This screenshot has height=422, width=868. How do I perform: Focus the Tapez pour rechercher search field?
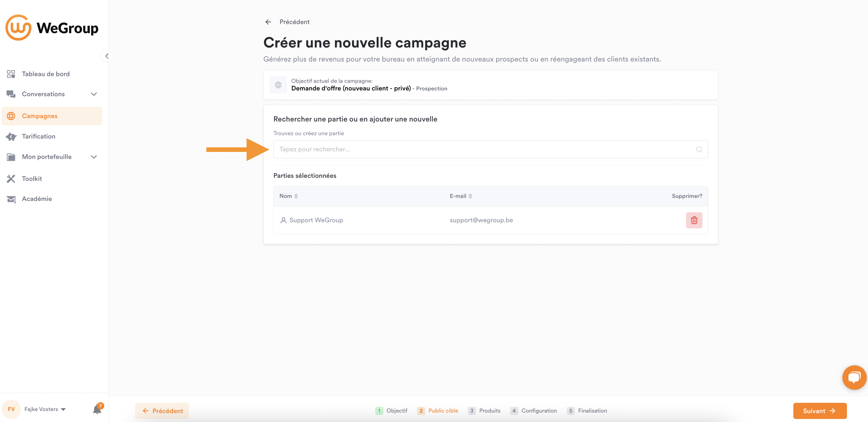tap(491, 149)
